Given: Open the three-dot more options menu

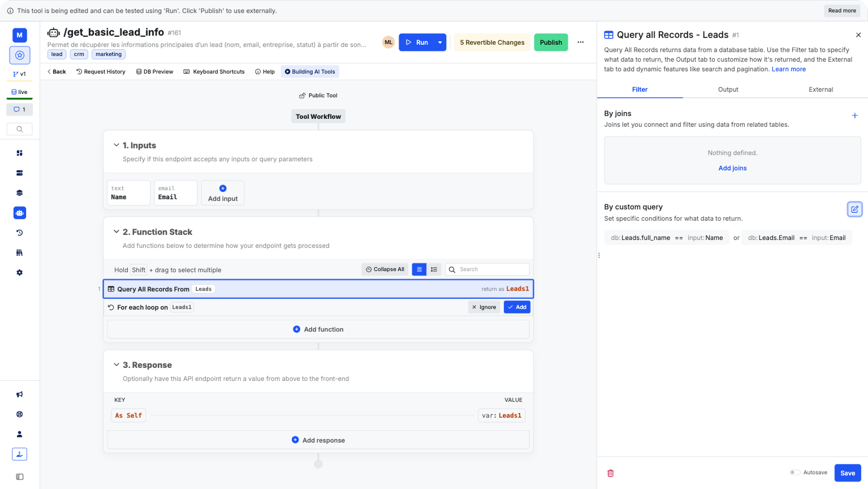Looking at the screenshot, I should coord(581,42).
